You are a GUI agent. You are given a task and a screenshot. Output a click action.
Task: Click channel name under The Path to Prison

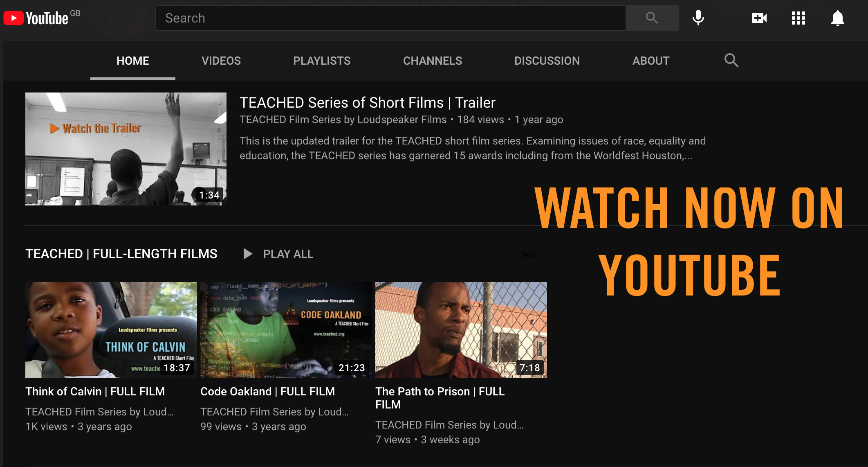click(x=449, y=425)
